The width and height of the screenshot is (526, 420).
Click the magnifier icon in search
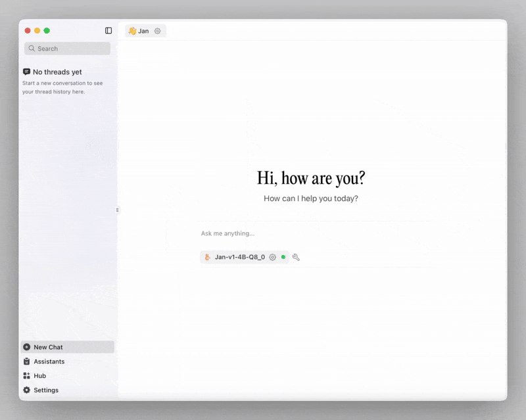click(x=32, y=49)
